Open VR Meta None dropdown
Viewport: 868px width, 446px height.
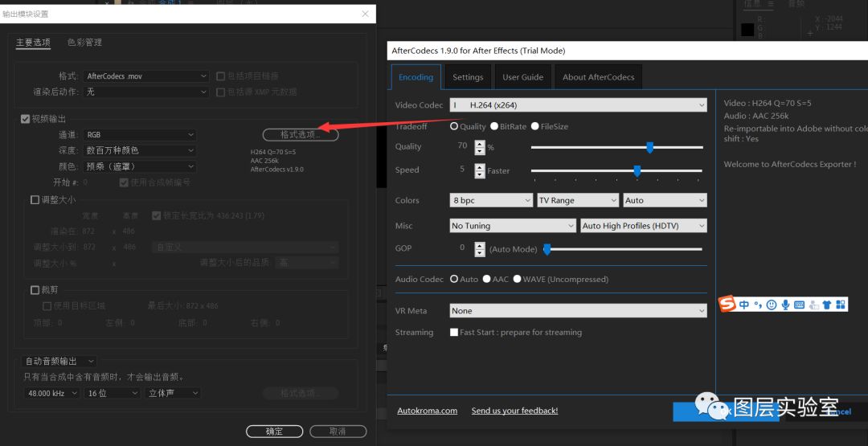pyautogui.click(x=578, y=311)
